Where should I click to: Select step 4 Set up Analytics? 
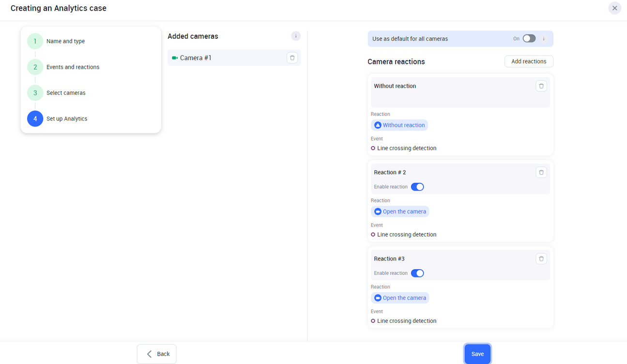(x=35, y=119)
